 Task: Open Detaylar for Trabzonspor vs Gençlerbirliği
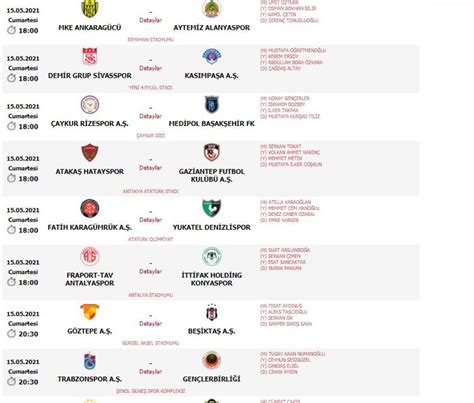[150, 372]
